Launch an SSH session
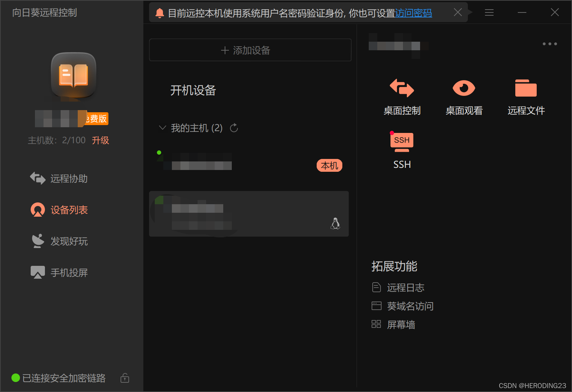The image size is (572, 392). (402, 150)
